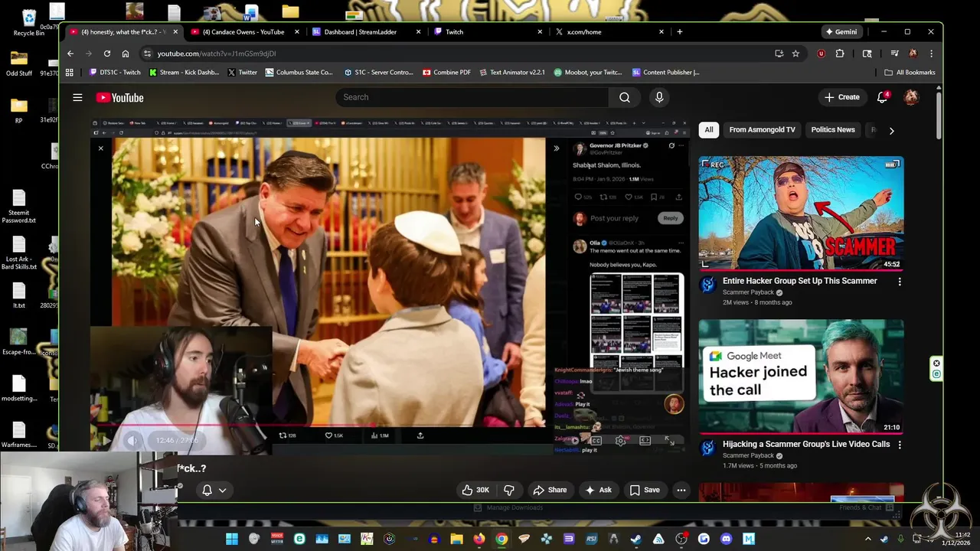Viewport: 980px width, 551px height.
Task: Select the From Asmongold TV chip
Action: (x=762, y=130)
